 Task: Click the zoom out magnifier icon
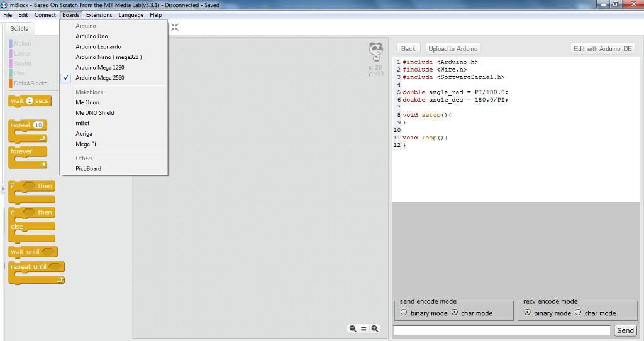353,328
